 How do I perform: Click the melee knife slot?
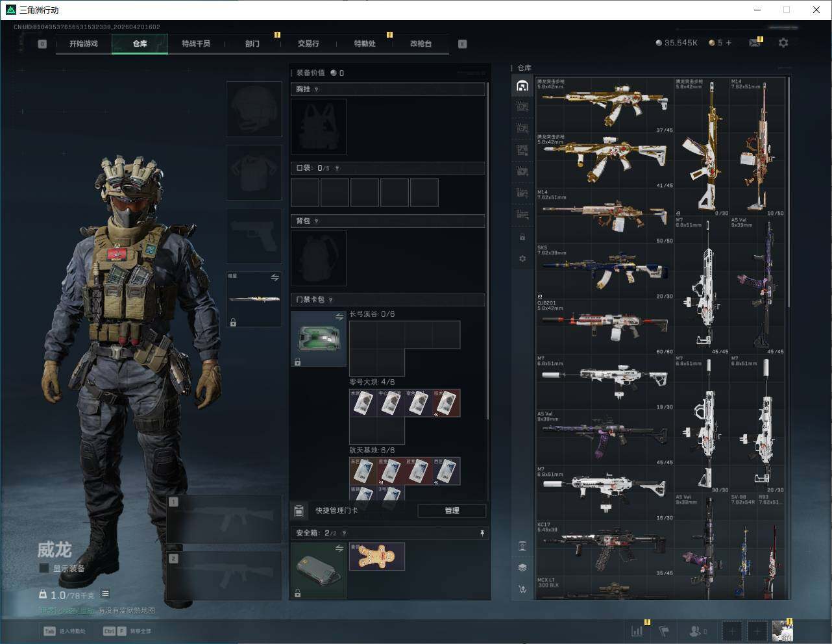[x=254, y=300]
